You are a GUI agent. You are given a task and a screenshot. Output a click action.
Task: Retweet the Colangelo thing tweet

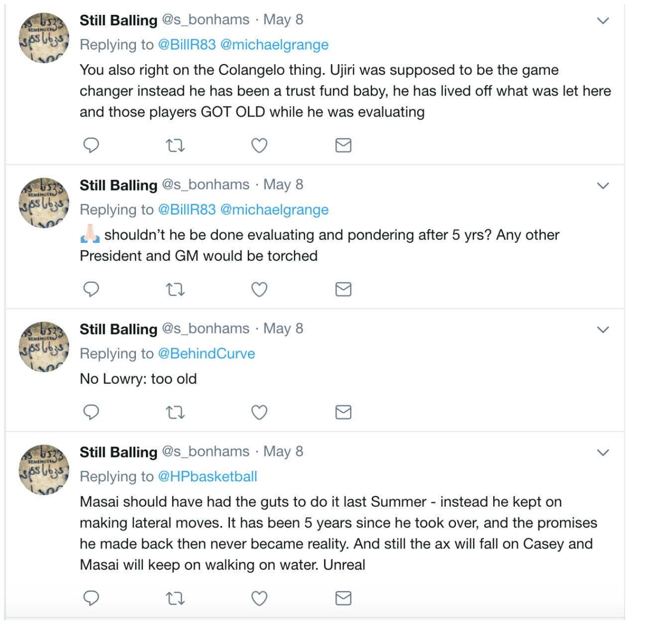point(175,146)
